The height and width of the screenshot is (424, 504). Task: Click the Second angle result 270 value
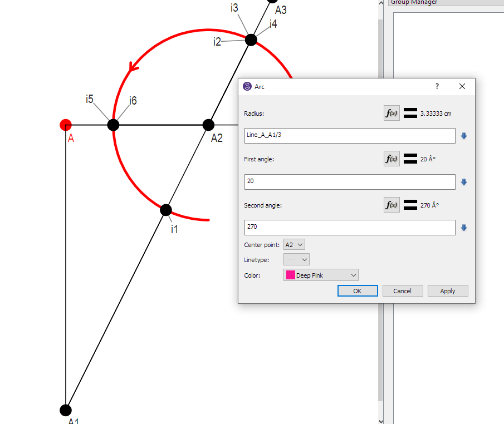[x=429, y=205]
